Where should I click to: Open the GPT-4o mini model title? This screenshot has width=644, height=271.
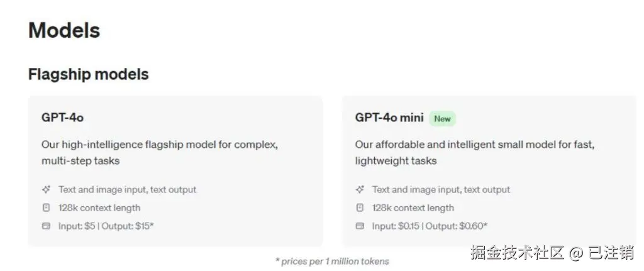point(389,118)
